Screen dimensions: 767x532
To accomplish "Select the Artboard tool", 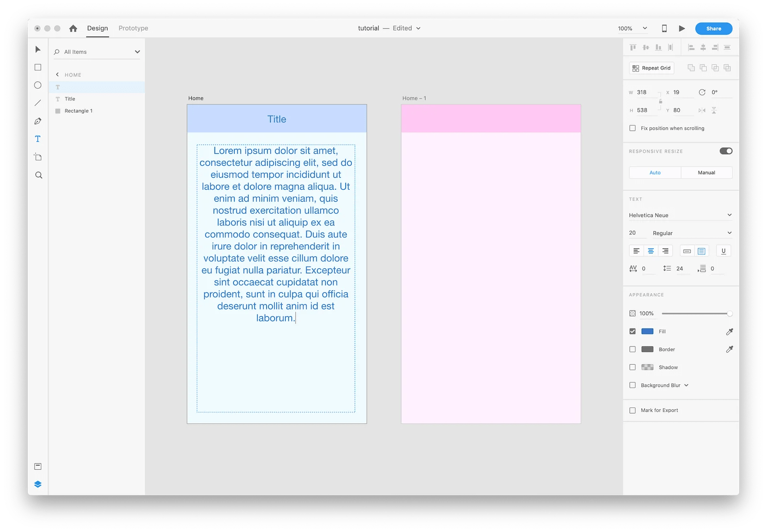I will click(38, 157).
